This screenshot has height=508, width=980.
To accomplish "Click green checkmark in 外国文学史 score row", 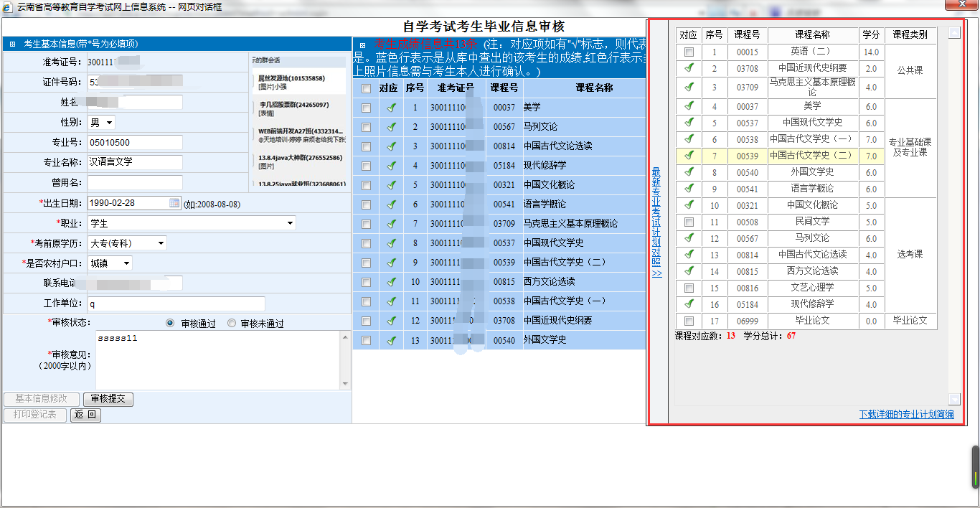I will [x=391, y=340].
